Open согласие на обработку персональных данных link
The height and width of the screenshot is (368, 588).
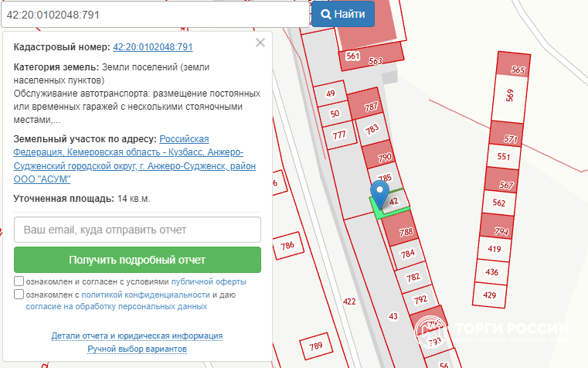tap(116, 306)
